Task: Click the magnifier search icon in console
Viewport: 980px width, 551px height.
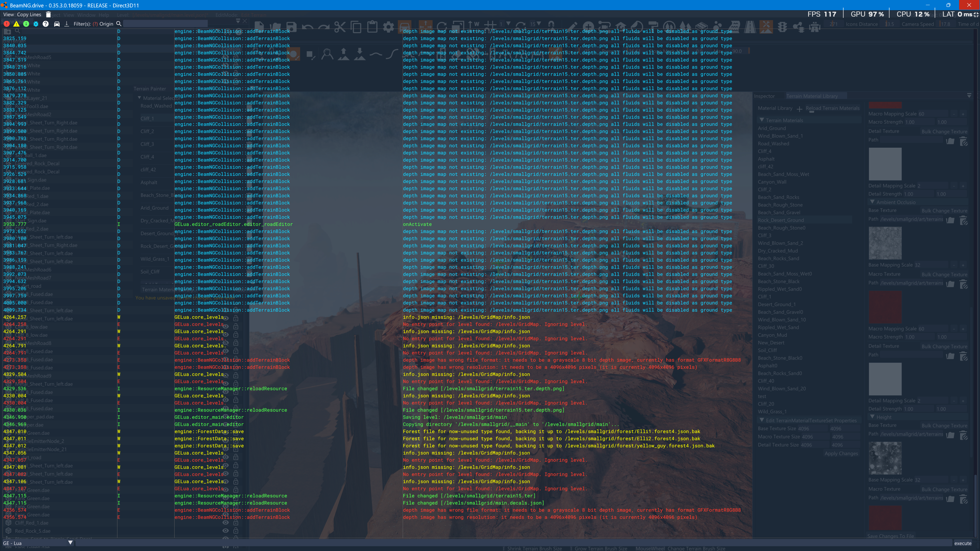Action: [x=119, y=23]
